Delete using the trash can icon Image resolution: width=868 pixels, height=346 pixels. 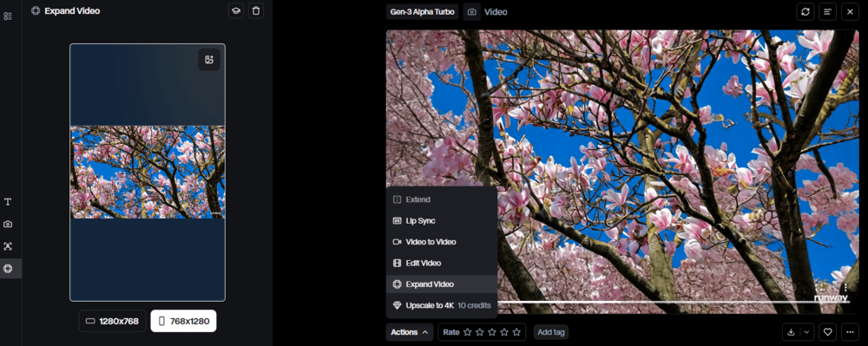click(x=256, y=10)
